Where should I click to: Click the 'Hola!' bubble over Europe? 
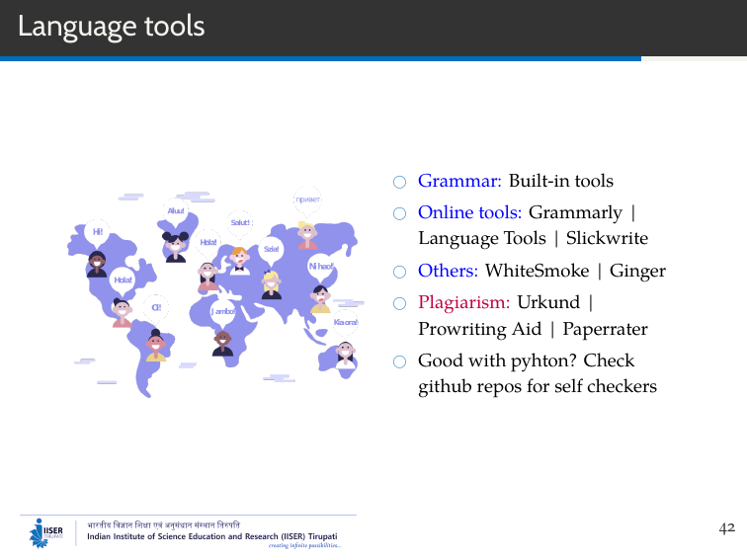tap(208, 242)
